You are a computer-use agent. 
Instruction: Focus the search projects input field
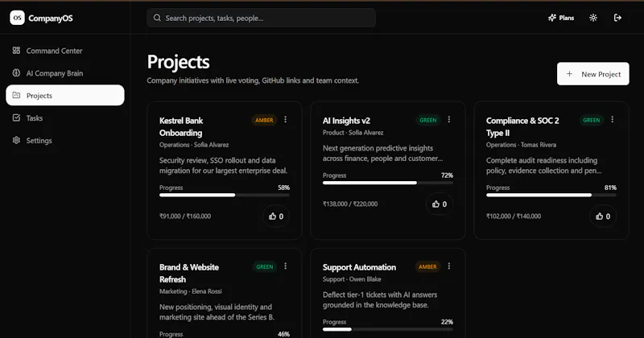pos(261,18)
